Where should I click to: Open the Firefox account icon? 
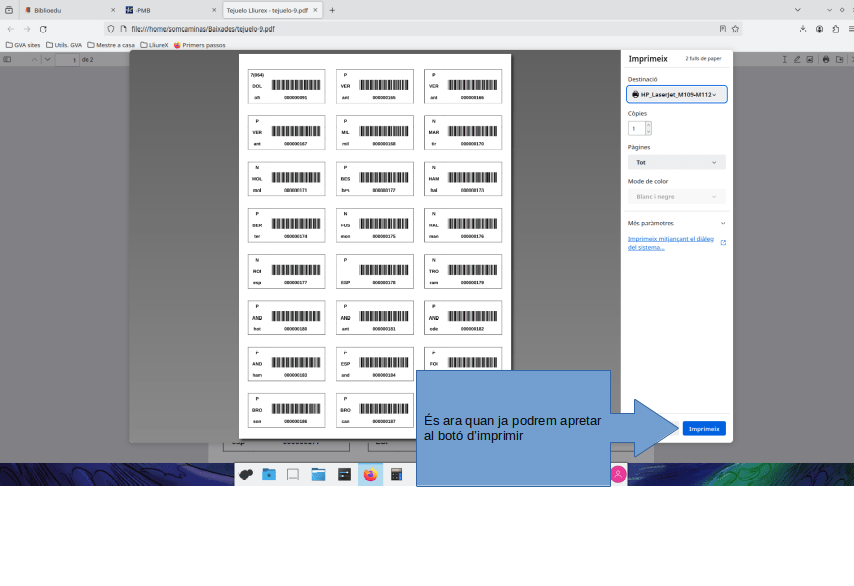pyautogui.click(x=819, y=29)
